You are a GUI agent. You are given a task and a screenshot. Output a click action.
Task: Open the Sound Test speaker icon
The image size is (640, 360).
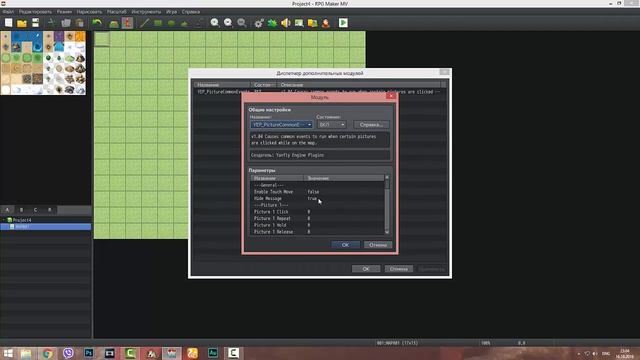[x=286, y=23]
